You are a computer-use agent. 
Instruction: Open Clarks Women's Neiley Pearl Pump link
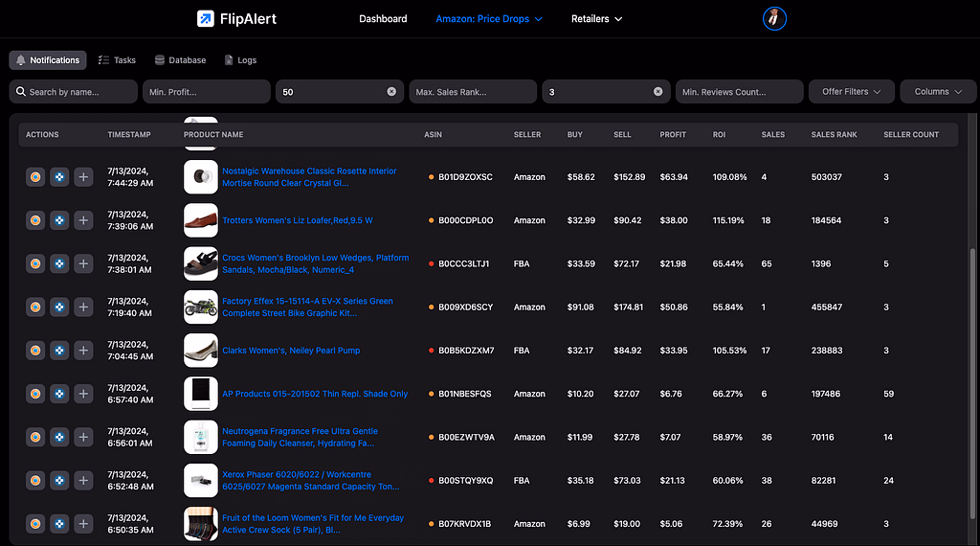point(291,351)
